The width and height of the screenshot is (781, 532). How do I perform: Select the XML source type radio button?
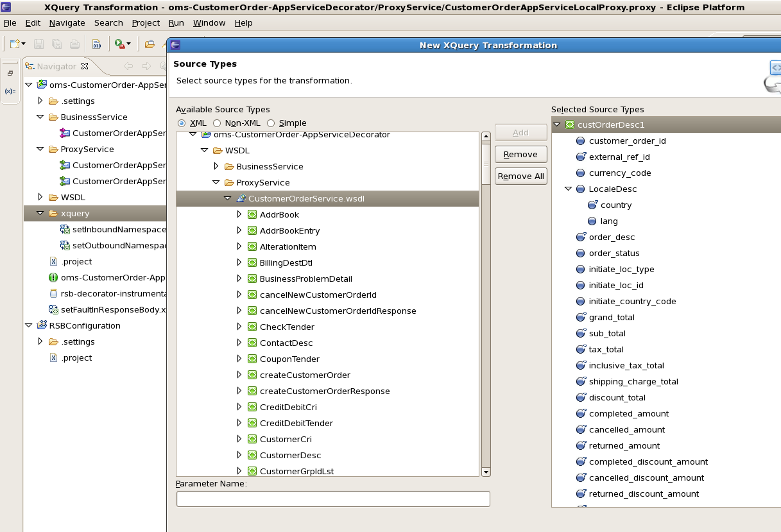coord(182,123)
